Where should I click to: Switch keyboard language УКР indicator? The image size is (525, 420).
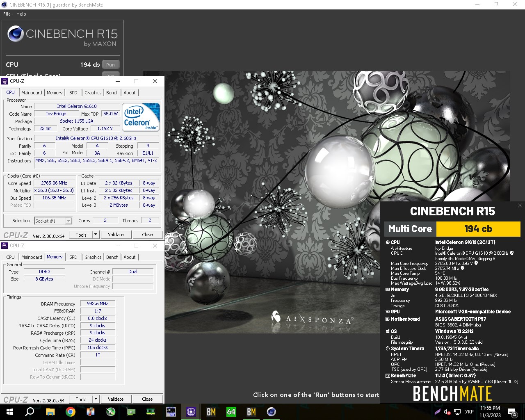470,412
